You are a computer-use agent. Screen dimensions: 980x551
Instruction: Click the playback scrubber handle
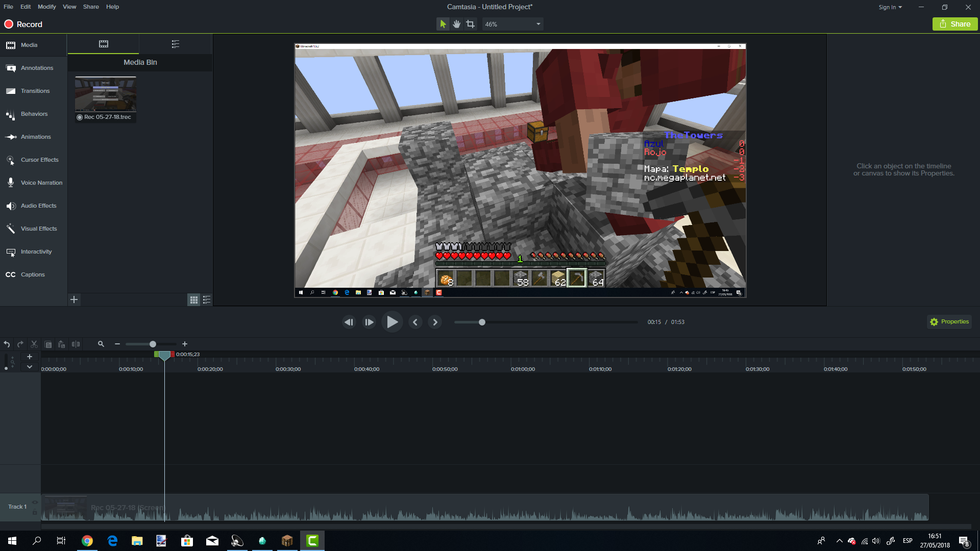click(x=482, y=322)
